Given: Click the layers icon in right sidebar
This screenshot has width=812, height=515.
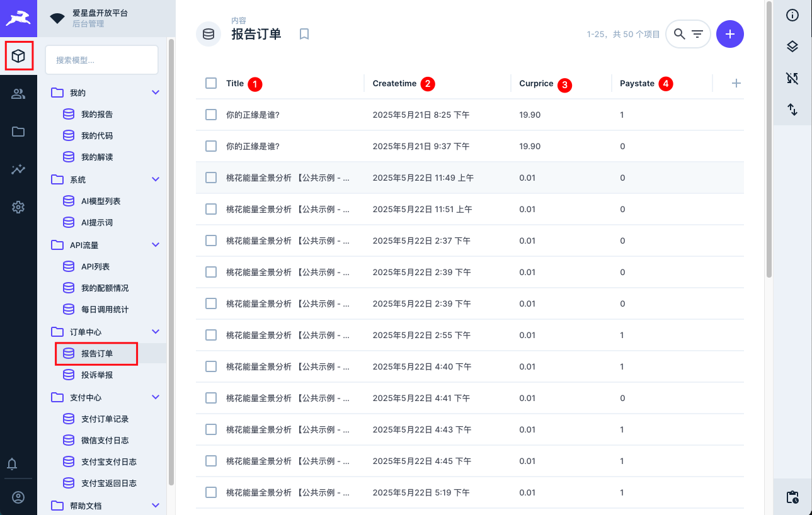Looking at the screenshot, I should click(792, 47).
